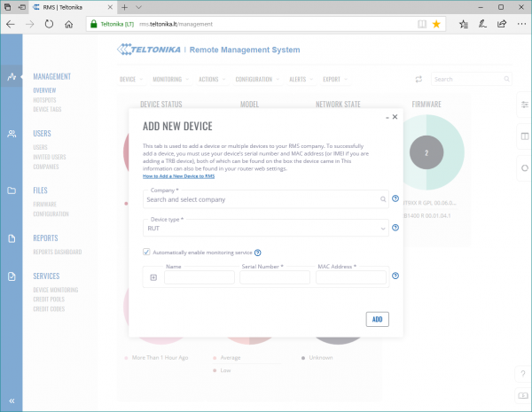This screenshot has width=532, height=412.
Task: Close the Add New Device dialog
Action: click(x=395, y=117)
